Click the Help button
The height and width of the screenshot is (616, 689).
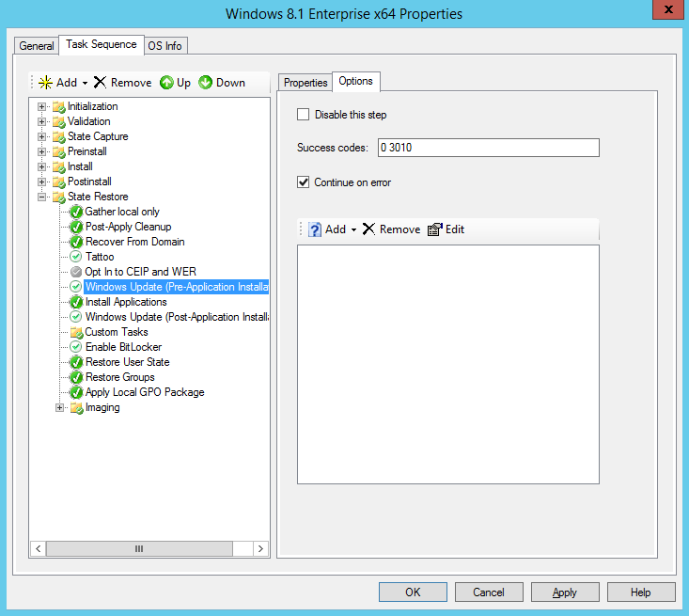click(x=641, y=592)
